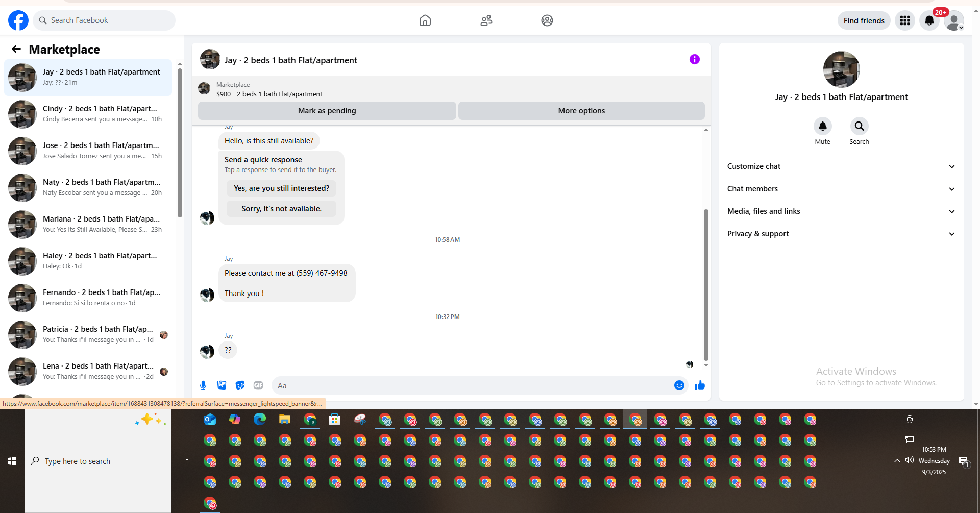
Task: Open the GIF picker
Action: click(x=258, y=385)
